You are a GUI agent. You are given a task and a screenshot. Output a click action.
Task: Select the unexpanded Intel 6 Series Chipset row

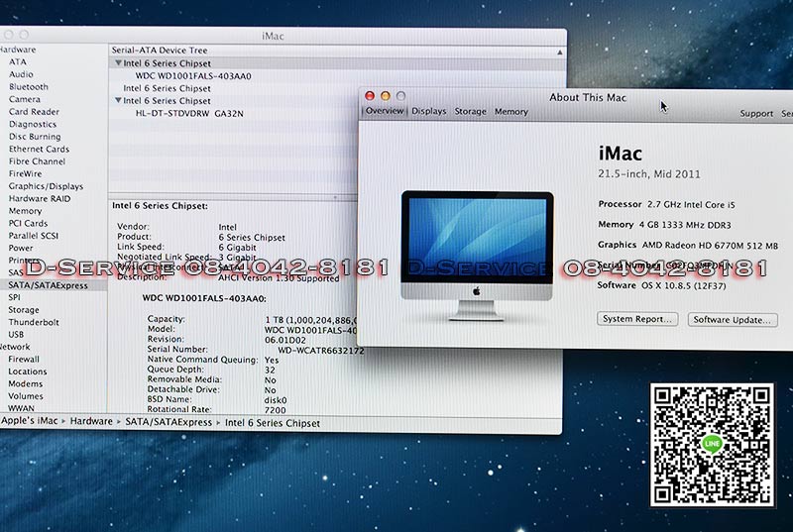point(167,88)
